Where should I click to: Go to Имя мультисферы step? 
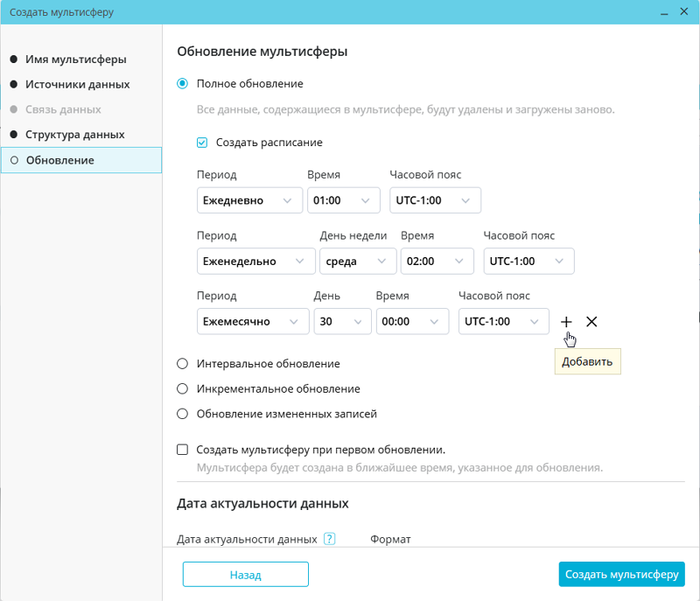pos(76,59)
